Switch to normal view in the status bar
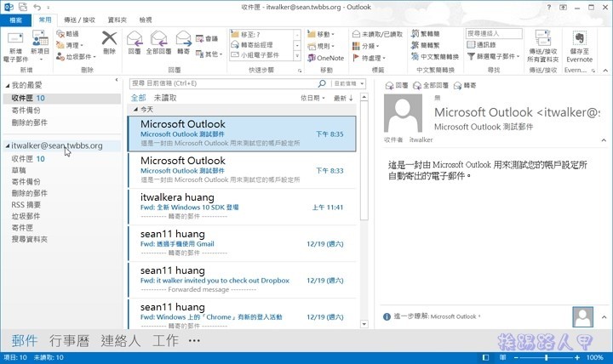The width and height of the screenshot is (613, 364). [485, 357]
